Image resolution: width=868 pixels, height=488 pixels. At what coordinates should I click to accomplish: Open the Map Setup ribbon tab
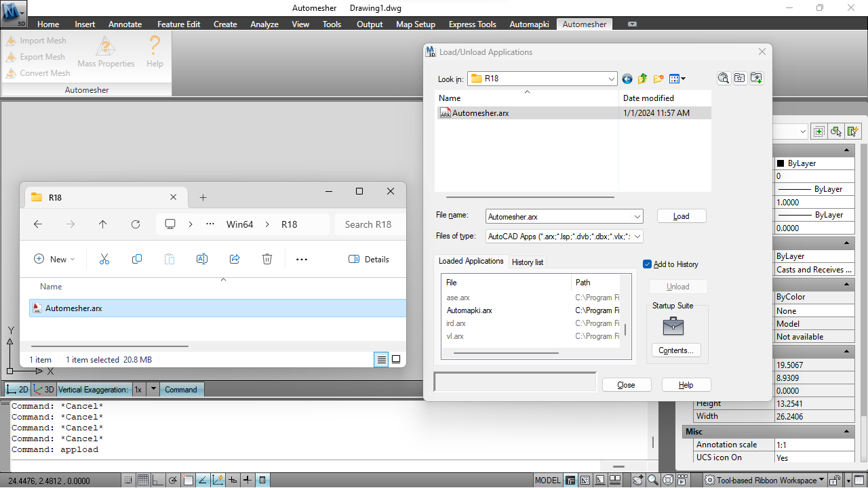(x=416, y=24)
